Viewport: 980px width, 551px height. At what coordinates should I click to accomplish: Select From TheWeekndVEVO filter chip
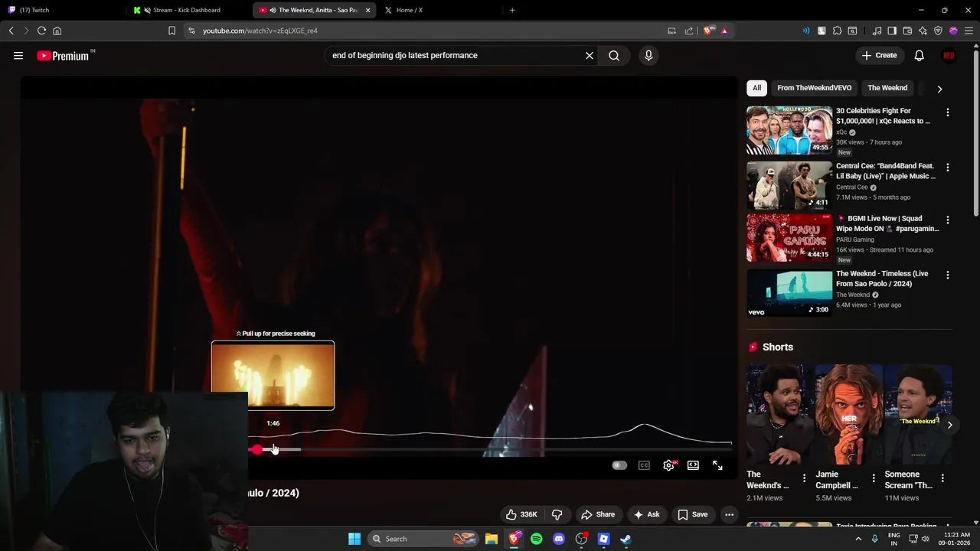(814, 88)
